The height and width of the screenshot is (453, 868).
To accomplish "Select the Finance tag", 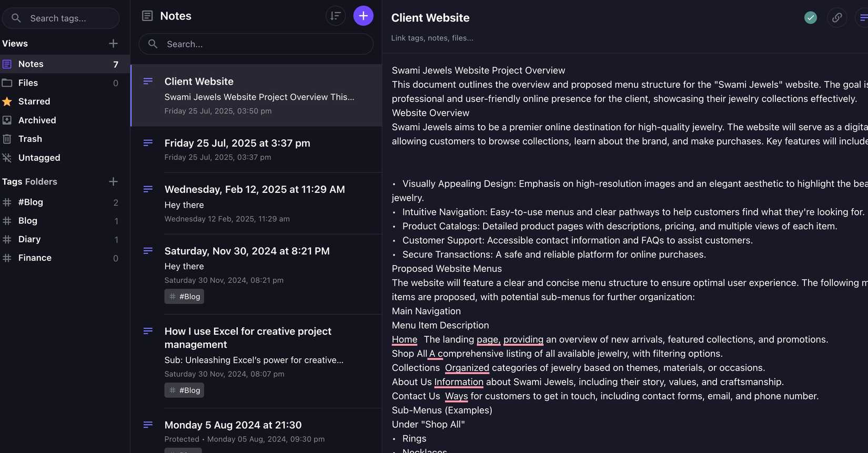I will click(35, 258).
